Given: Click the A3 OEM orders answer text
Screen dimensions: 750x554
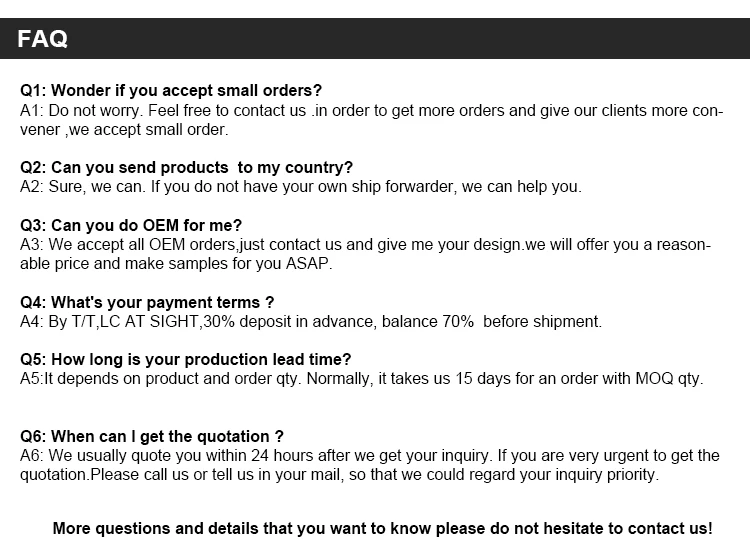Looking at the screenshot, I should click(x=365, y=254).
